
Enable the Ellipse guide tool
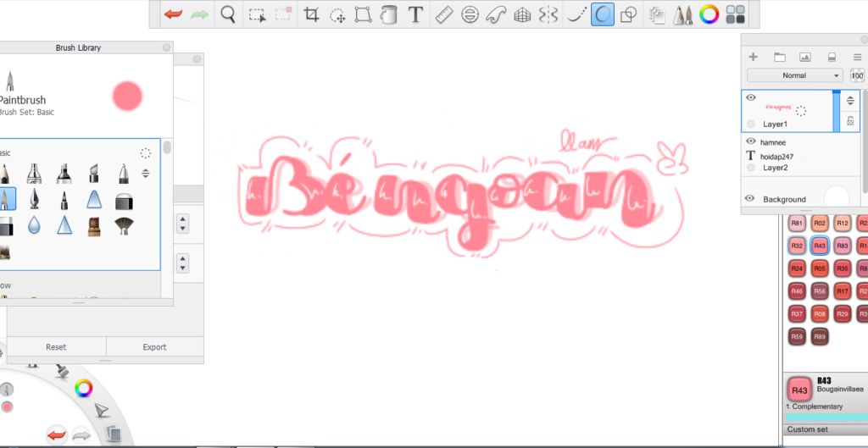tap(470, 15)
